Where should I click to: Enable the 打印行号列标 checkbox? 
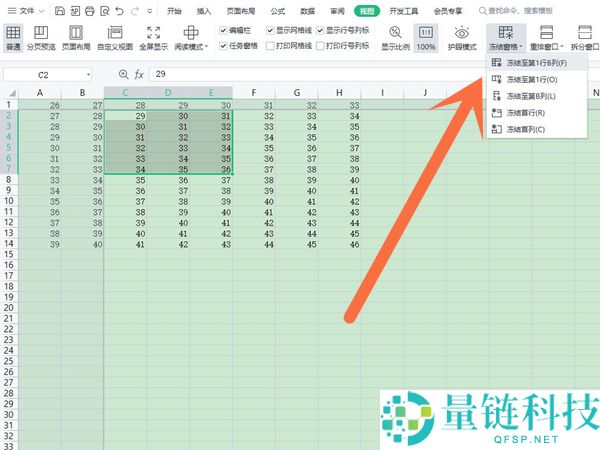point(320,45)
